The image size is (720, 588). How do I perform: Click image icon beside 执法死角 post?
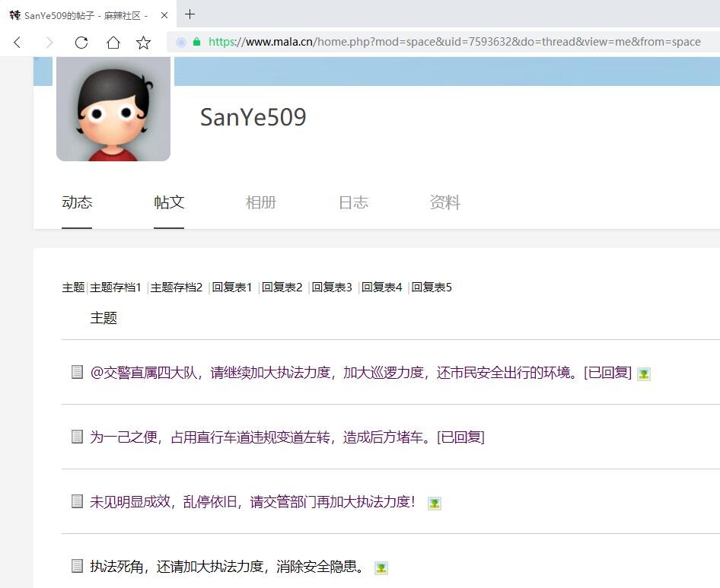pyautogui.click(x=381, y=567)
